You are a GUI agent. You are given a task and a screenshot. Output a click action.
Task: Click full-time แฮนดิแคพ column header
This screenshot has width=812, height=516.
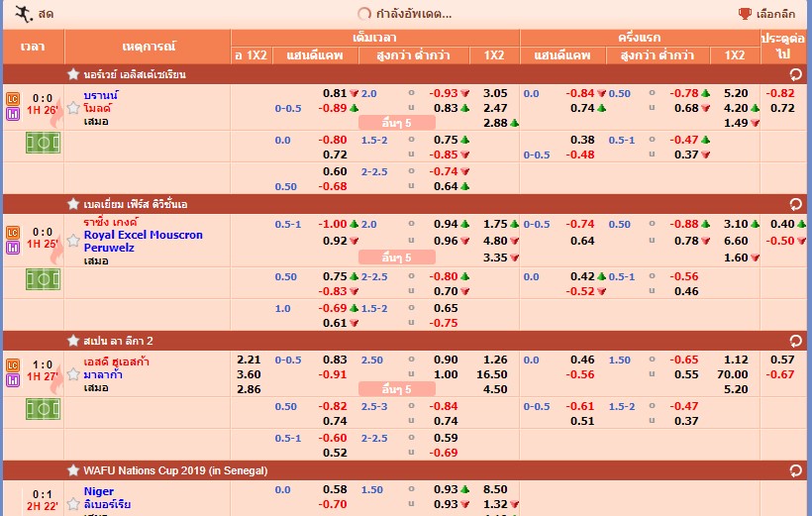coord(315,55)
